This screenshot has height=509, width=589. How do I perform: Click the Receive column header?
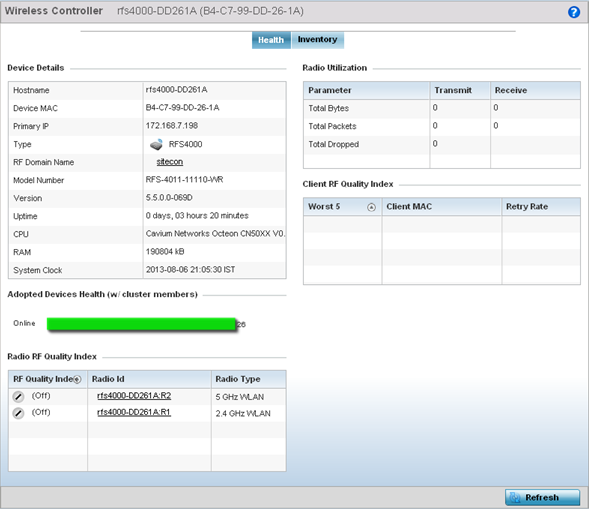point(535,91)
